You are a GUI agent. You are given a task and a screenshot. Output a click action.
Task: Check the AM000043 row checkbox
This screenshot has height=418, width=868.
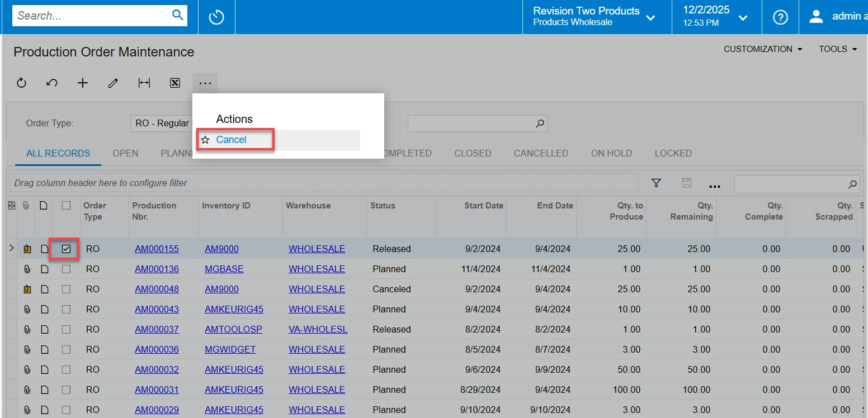[67, 310]
